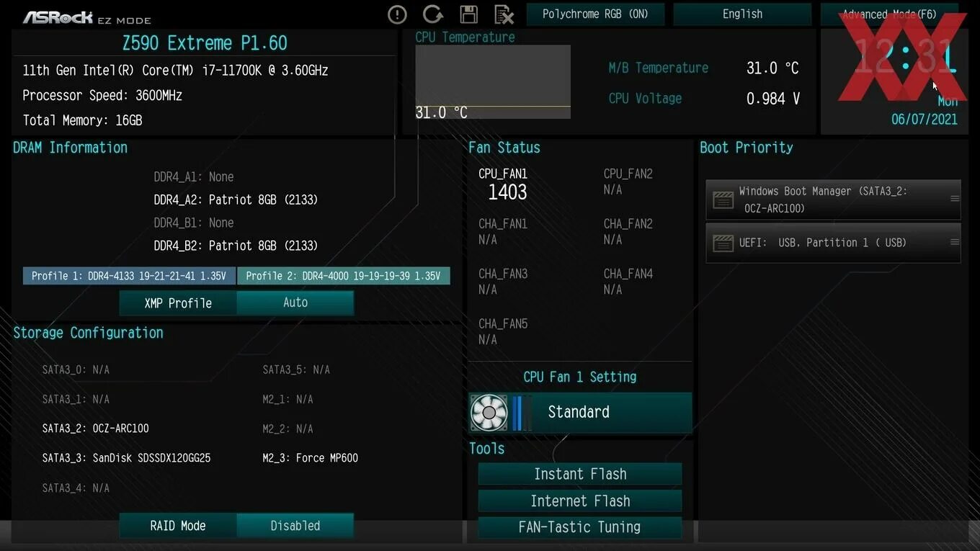
Task: Click the XMP Profile label
Action: click(178, 303)
